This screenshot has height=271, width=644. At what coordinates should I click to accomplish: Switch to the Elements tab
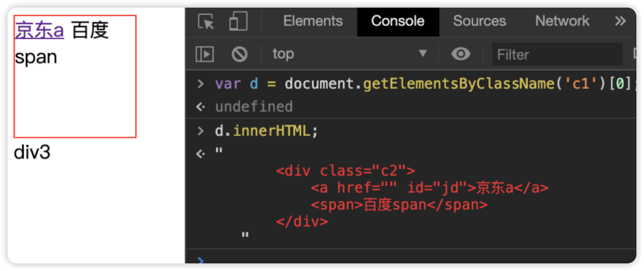pos(313,21)
